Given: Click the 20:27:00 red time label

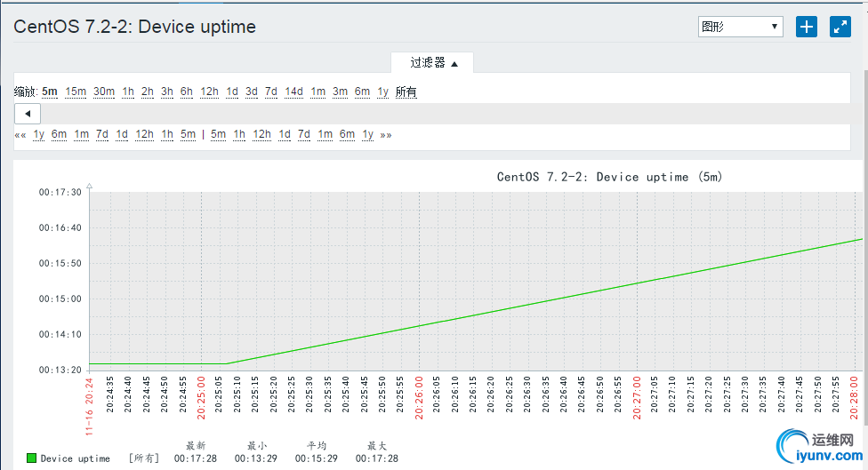Looking at the screenshot, I should 637,397.
